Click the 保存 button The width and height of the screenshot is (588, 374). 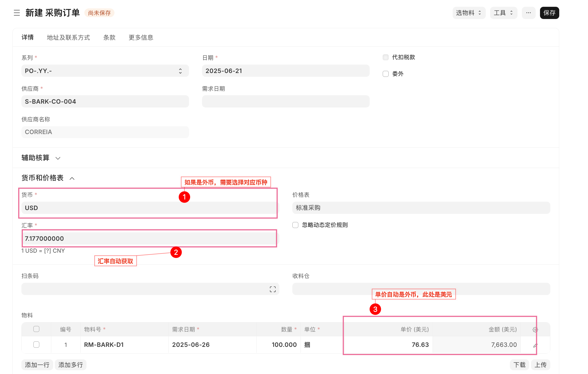click(549, 13)
